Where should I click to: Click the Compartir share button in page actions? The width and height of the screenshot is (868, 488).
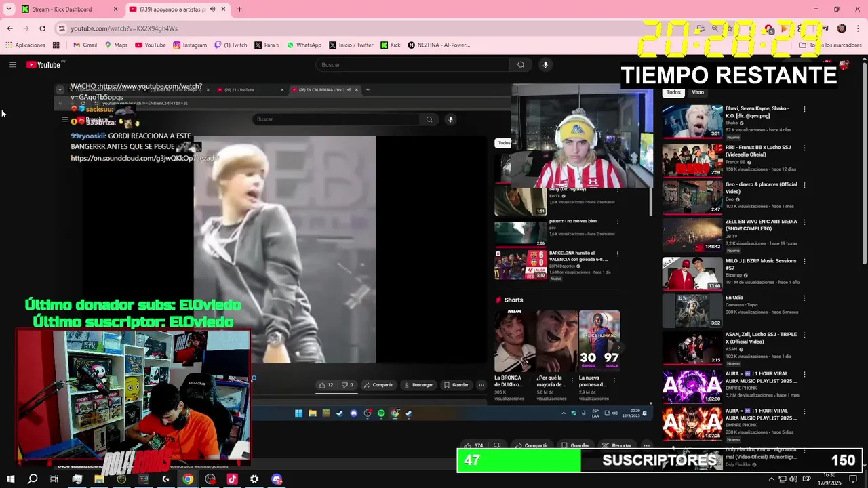(x=532, y=445)
